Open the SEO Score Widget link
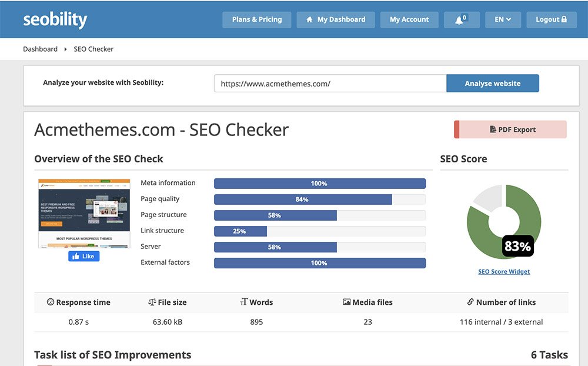Viewport: 588px width, 366px height. [504, 271]
